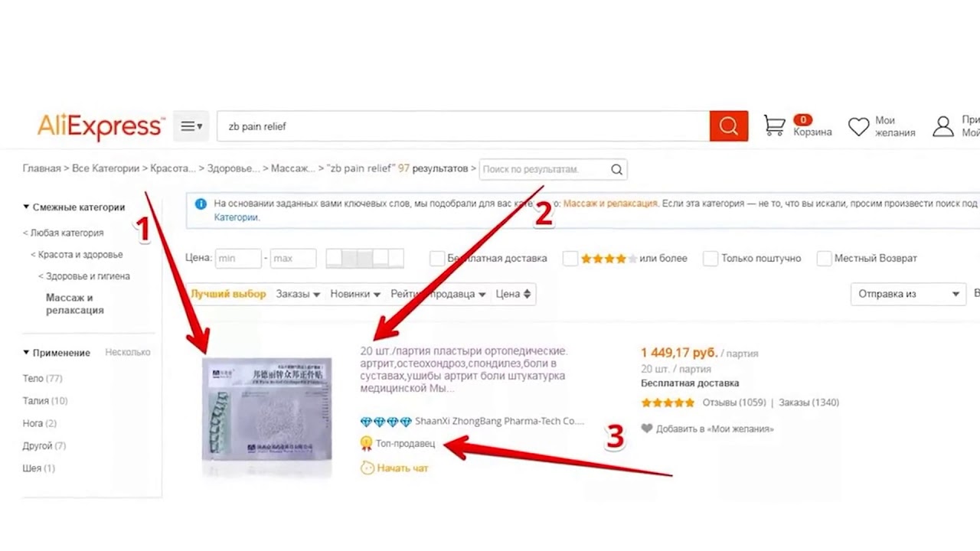Check the four stars or more filter
The height and width of the screenshot is (551, 980).
point(570,259)
